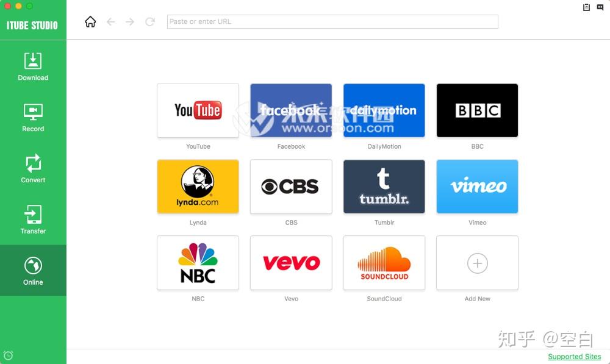Reload the page with refresh icon
Viewport: 610px width, 364px height.
(x=150, y=22)
